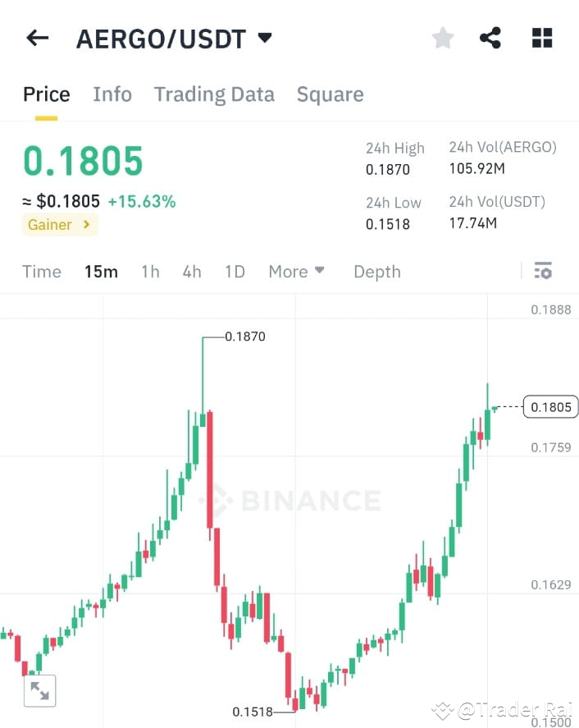
Task: Open the share icon
Action: (490, 37)
